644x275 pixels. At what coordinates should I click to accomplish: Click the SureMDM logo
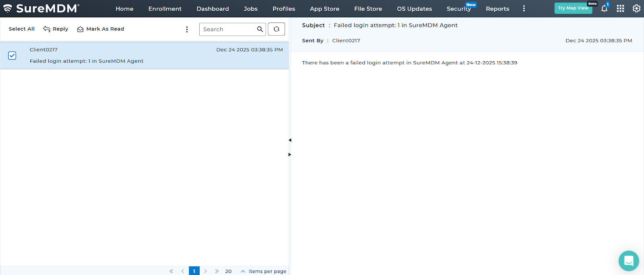41,8
